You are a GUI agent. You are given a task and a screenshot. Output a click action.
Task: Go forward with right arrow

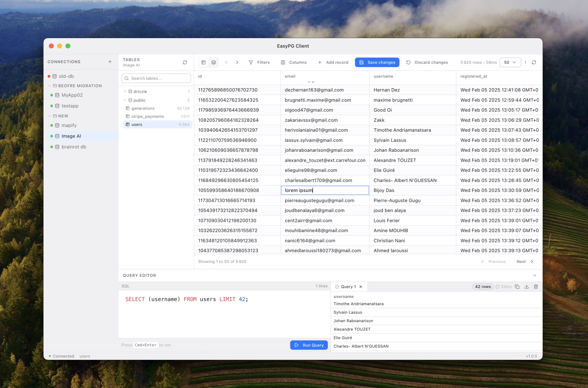click(237, 62)
